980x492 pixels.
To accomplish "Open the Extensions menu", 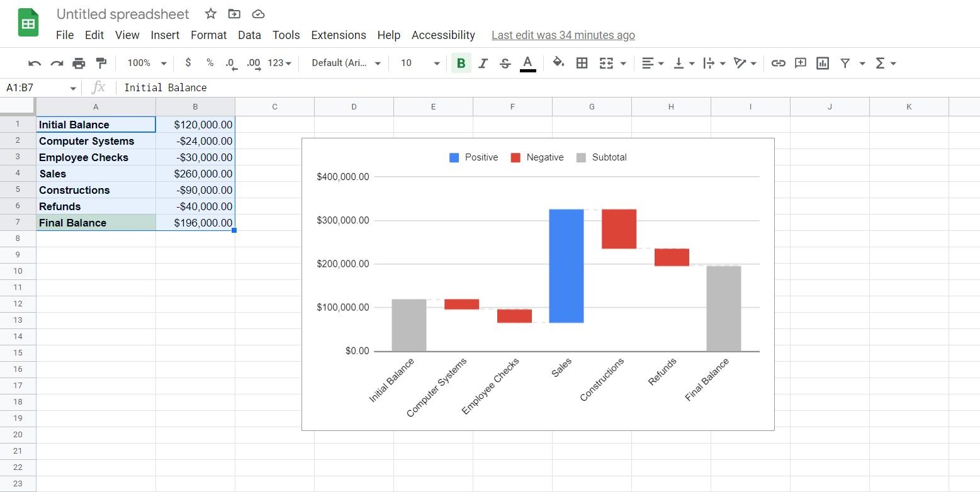I will (x=339, y=35).
